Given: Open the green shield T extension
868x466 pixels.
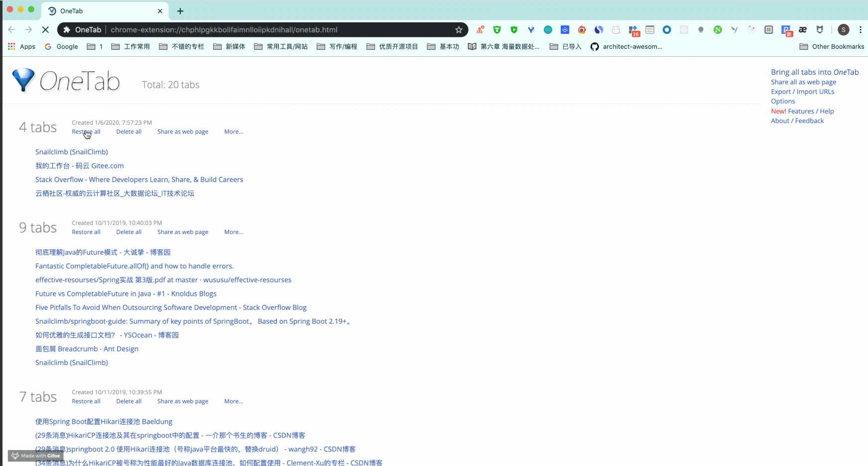Looking at the screenshot, I should pyautogui.click(x=497, y=30).
